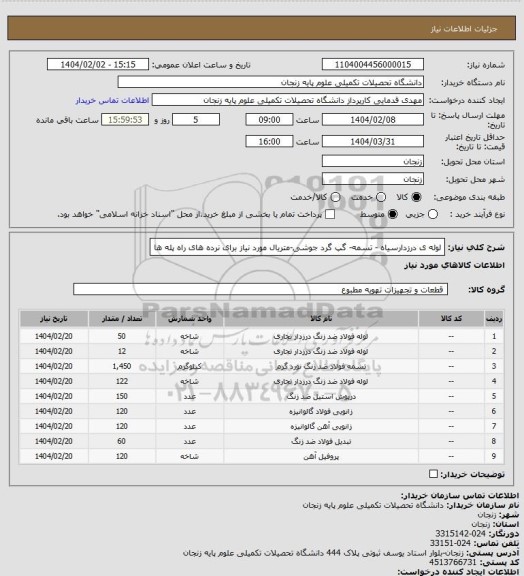This screenshot has width=524, height=576.
Task: Click quantity 60 in row 8
Action: [122, 441]
